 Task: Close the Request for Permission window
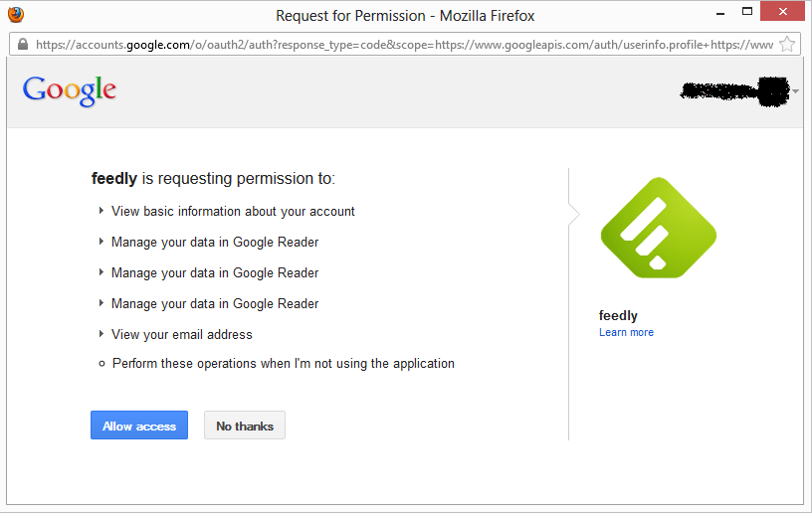tap(782, 11)
